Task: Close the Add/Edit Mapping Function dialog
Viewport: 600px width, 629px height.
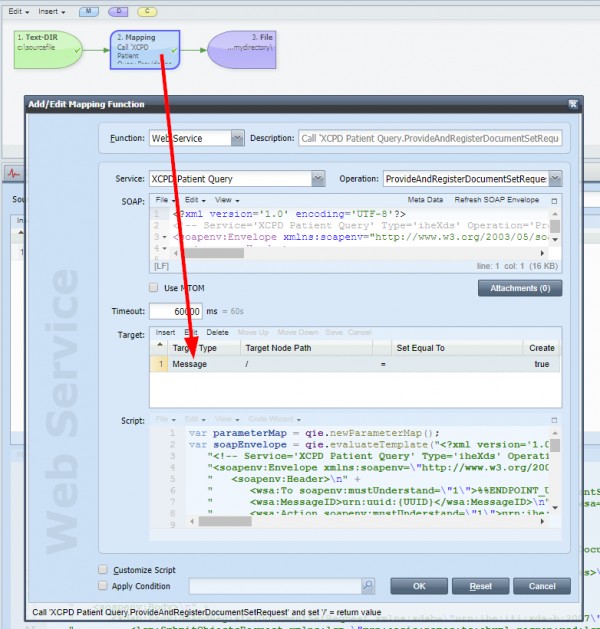Action: tap(573, 104)
